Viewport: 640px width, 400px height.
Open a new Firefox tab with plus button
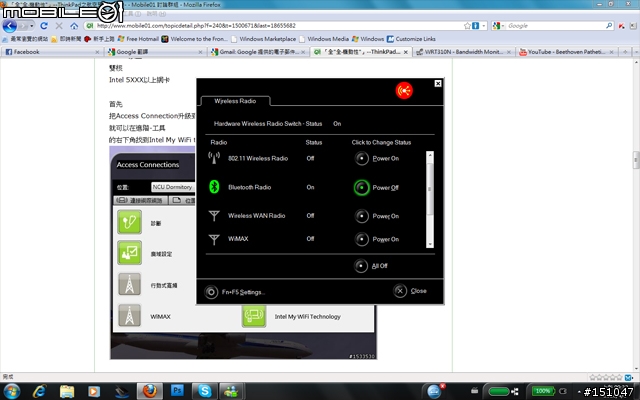pyautogui.click(x=625, y=52)
